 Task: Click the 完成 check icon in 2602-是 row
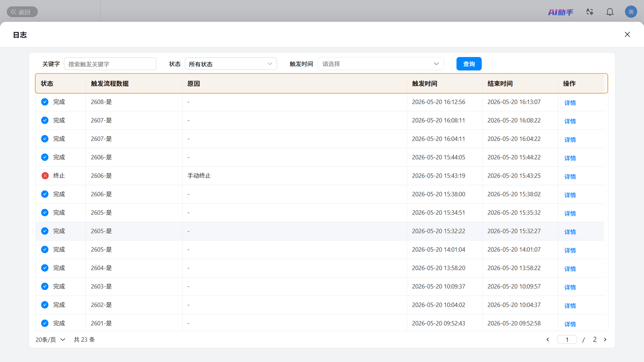(x=45, y=305)
